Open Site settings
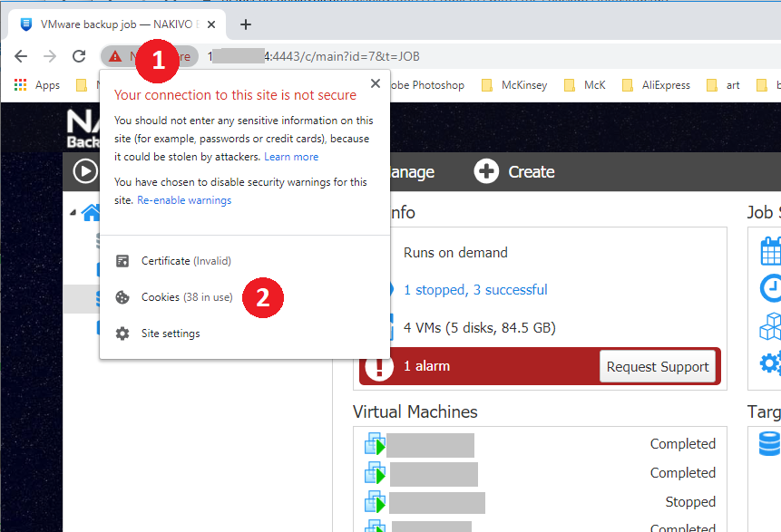 tap(170, 334)
